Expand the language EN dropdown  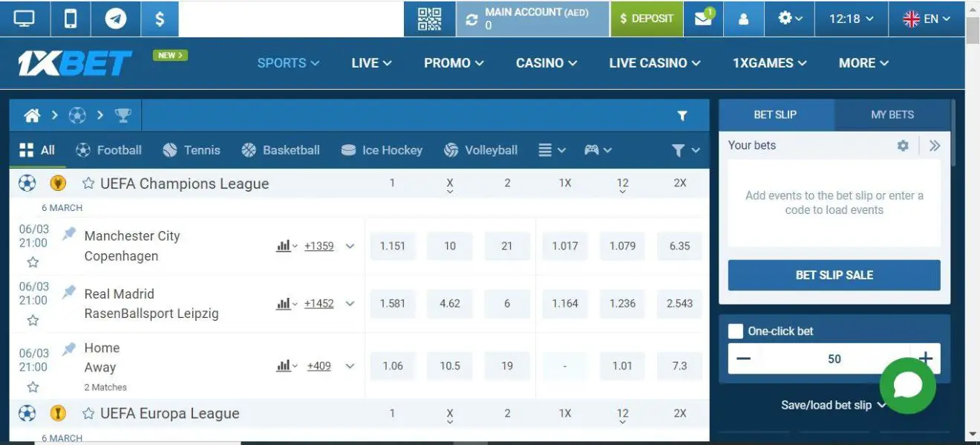click(926, 19)
